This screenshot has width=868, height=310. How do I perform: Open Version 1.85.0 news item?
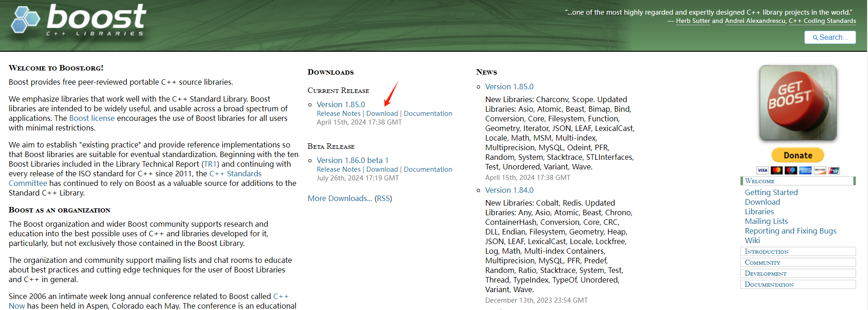coord(509,87)
